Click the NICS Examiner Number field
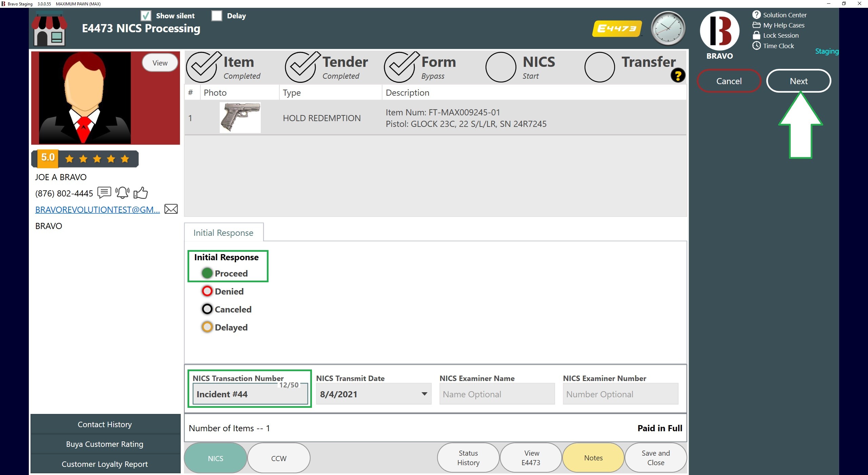The height and width of the screenshot is (475, 868). click(x=620, y=394)
